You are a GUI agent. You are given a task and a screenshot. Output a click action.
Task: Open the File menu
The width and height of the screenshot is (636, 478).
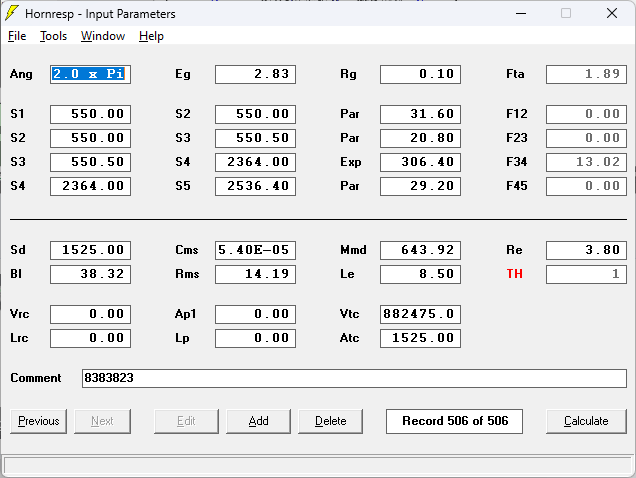coord(17,36)
